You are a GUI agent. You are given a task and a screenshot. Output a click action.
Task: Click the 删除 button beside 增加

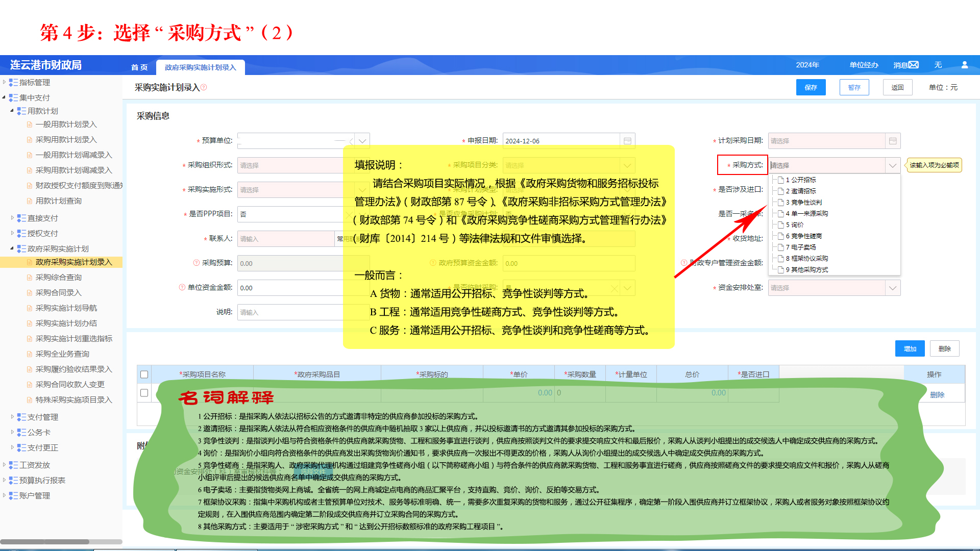pyautogui.click(x=944, y=348)
